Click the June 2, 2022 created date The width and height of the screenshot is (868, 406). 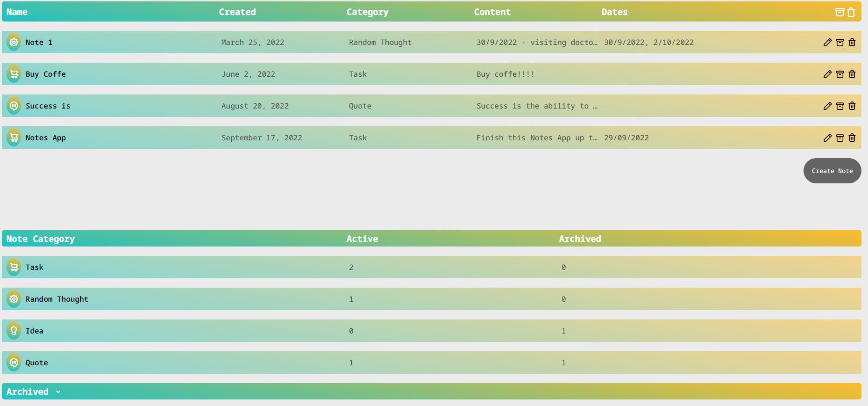pyautogui.click(x=248, y=74)
